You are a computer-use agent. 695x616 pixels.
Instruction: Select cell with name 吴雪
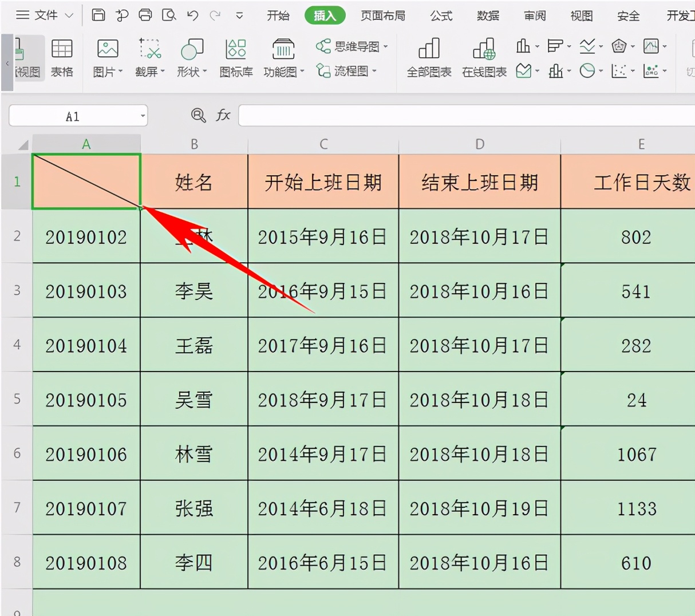click(194, 400)
